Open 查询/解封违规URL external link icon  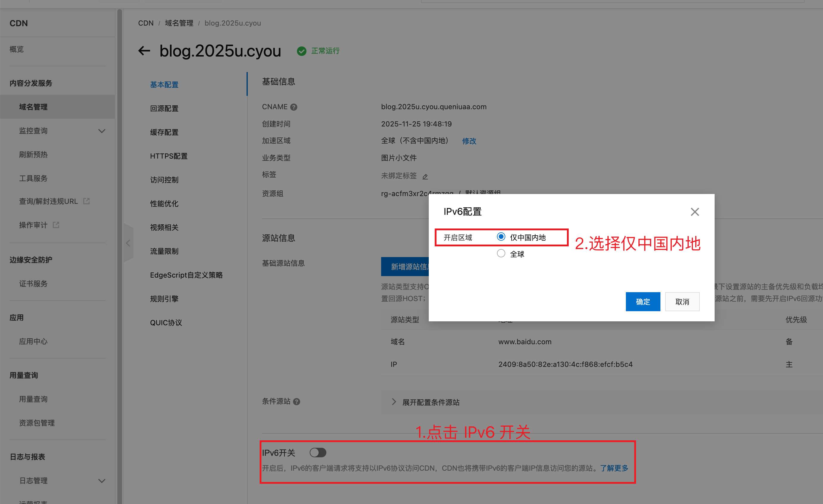87,201
